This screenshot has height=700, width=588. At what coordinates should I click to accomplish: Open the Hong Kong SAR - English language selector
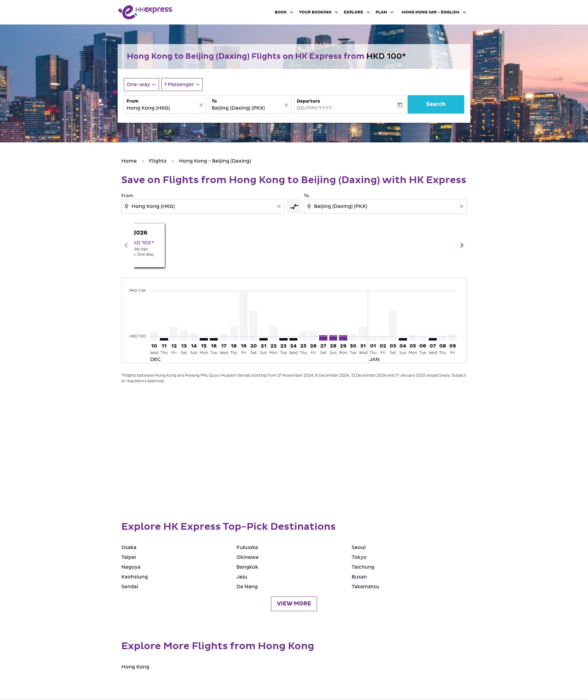click(x=434, y=12)
